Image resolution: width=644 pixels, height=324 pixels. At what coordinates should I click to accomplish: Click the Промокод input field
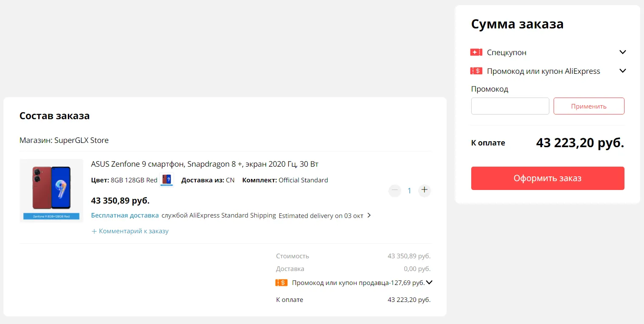(x=510, y=106)
